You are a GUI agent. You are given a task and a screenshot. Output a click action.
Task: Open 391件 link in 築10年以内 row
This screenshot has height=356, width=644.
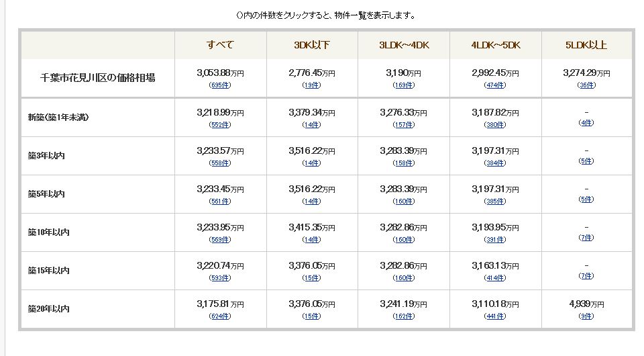(495, 239)
